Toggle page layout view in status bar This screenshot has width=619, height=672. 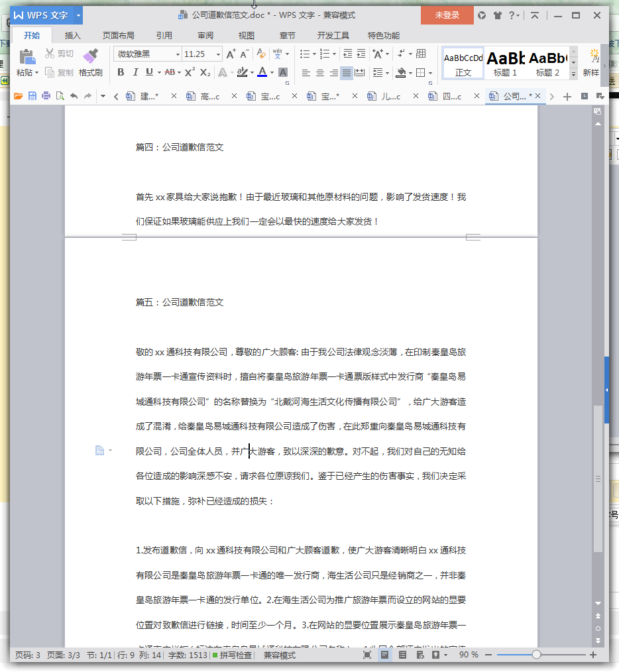(x=384, y=654)
